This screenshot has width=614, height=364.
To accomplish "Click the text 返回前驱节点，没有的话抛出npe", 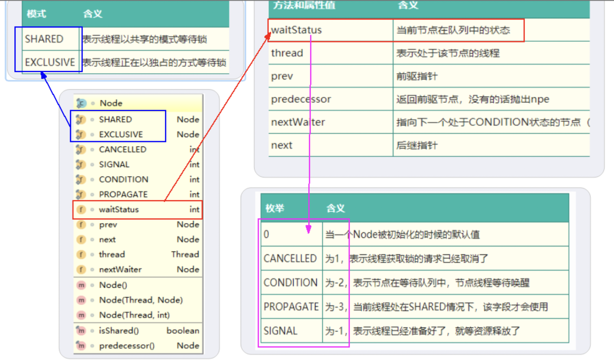I will (473, 99).
